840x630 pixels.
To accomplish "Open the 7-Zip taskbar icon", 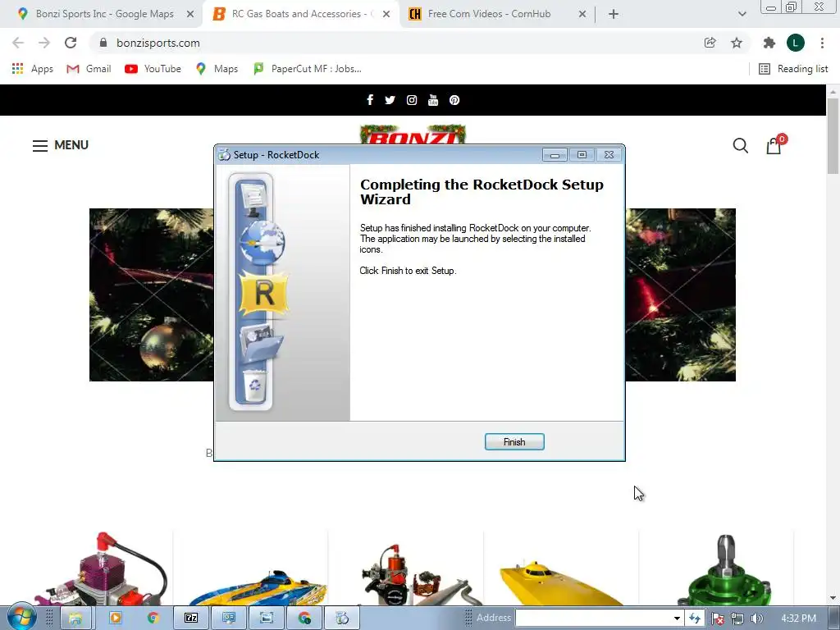I will point(191,619).
